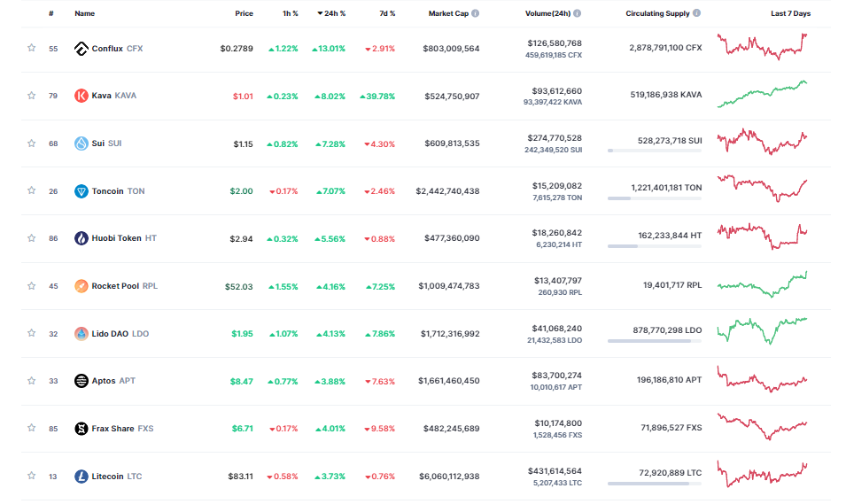Click Litecoin circulating supply progress bar

point(655,484)
